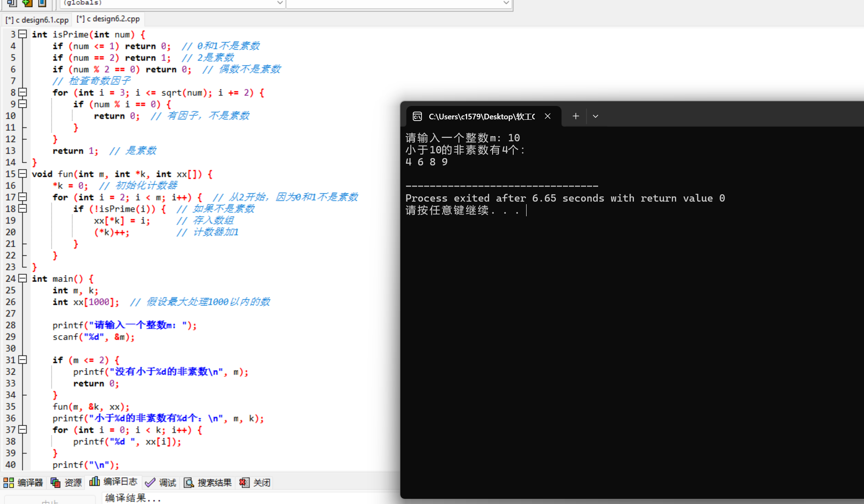Click the terminal icon in console tab
Image resolution: width=864 pixels, height=504 pixels.
tap(417, 116)
